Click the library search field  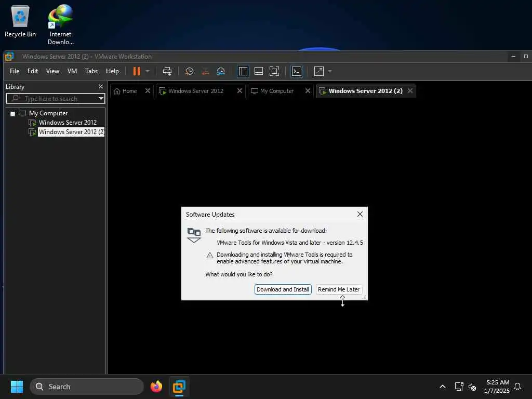pyautogui.click(x=55, y=99)
